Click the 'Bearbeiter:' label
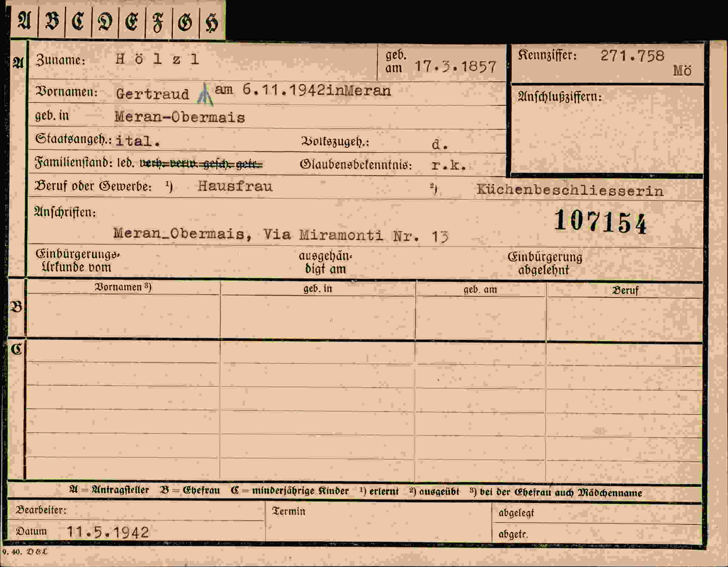 point(41,510)
